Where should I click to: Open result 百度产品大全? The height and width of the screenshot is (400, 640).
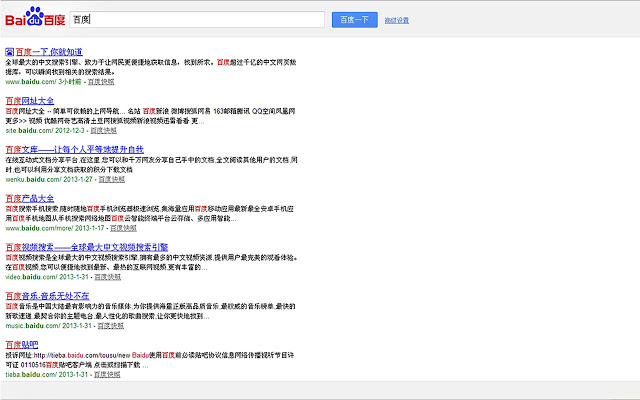(29, 198)
